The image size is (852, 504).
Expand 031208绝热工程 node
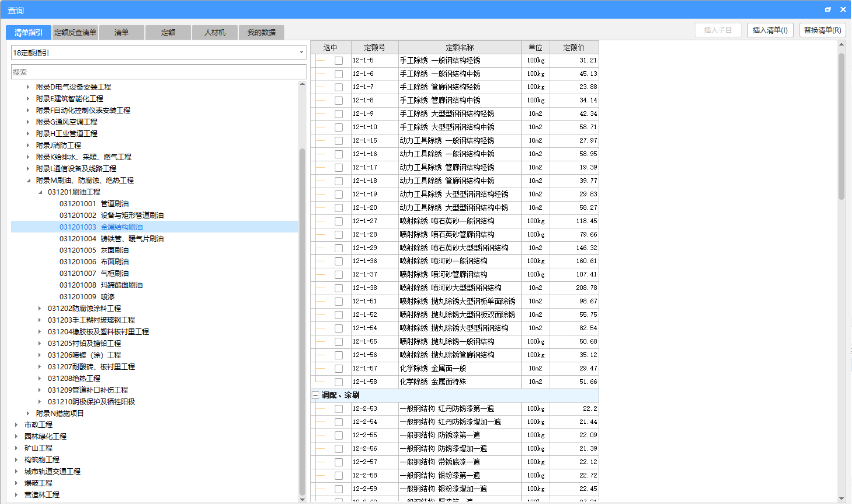(x=39, y=378)
